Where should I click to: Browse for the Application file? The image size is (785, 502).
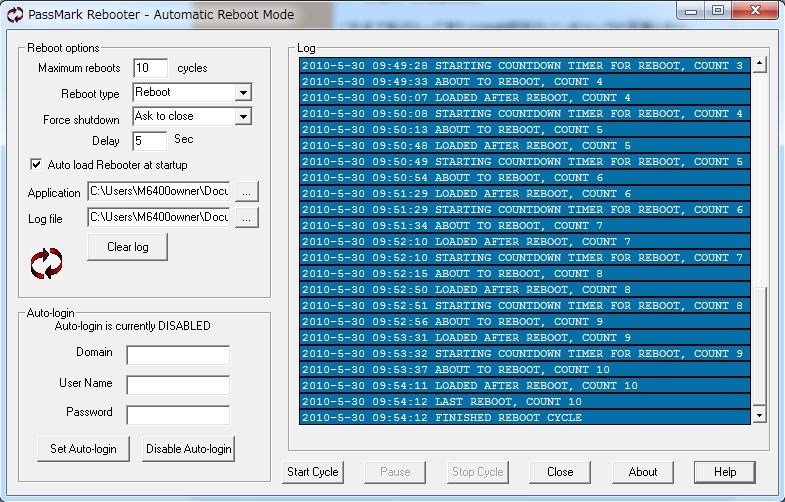pyautogui.click(x=247, y=192)
